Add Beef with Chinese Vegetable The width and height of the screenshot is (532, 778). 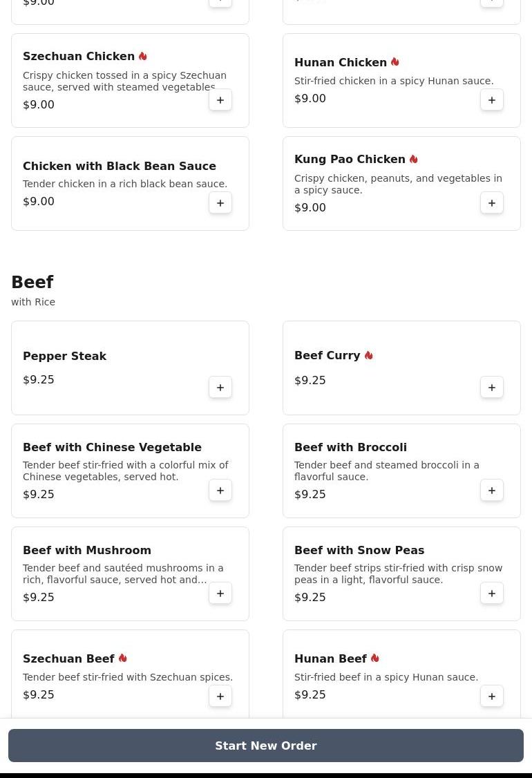point(220,491)
